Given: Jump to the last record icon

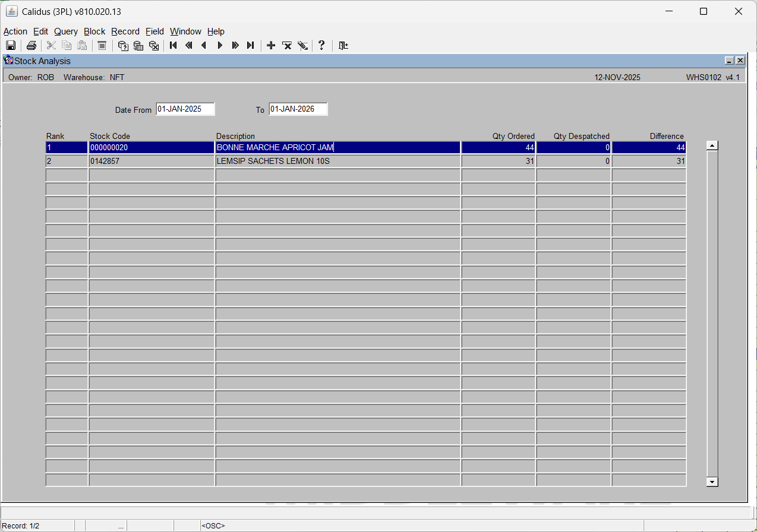Looking at the screenshot, I should coord(250,46).
